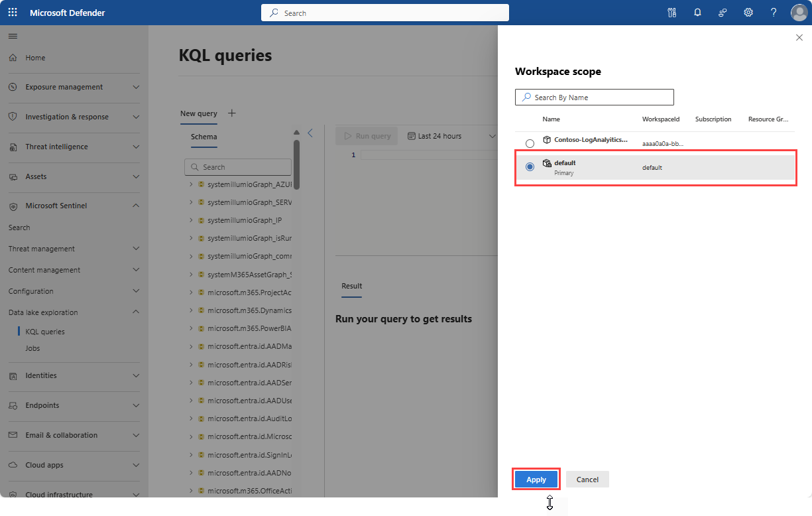Click the Microsoft Sentinel icon

click(13, 206)
